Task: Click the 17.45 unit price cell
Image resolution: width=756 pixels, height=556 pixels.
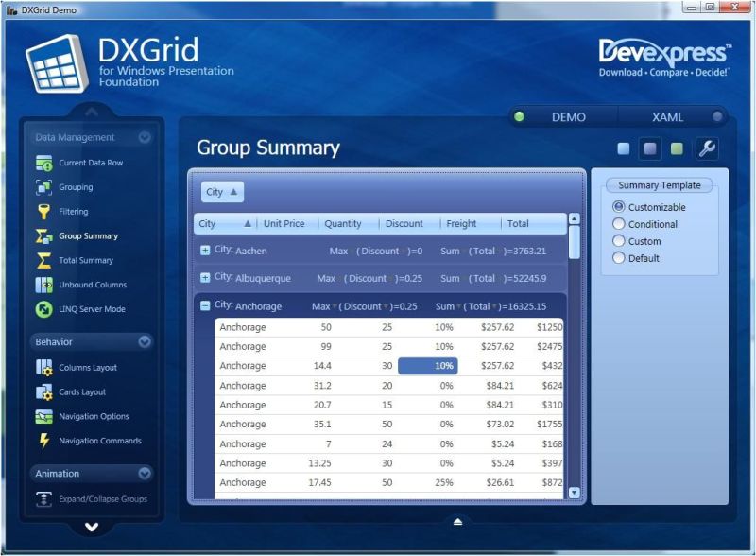Action: pyautogui.click(x=319, y=482)
